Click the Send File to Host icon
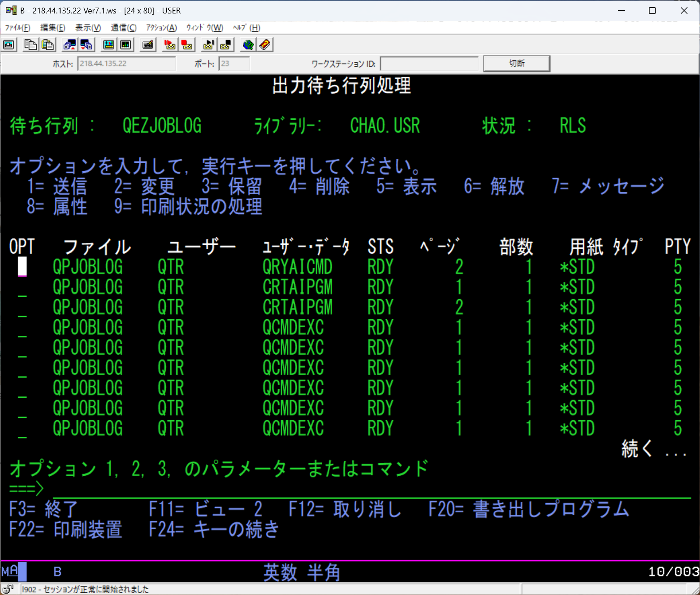 click(x=69, y=44)
